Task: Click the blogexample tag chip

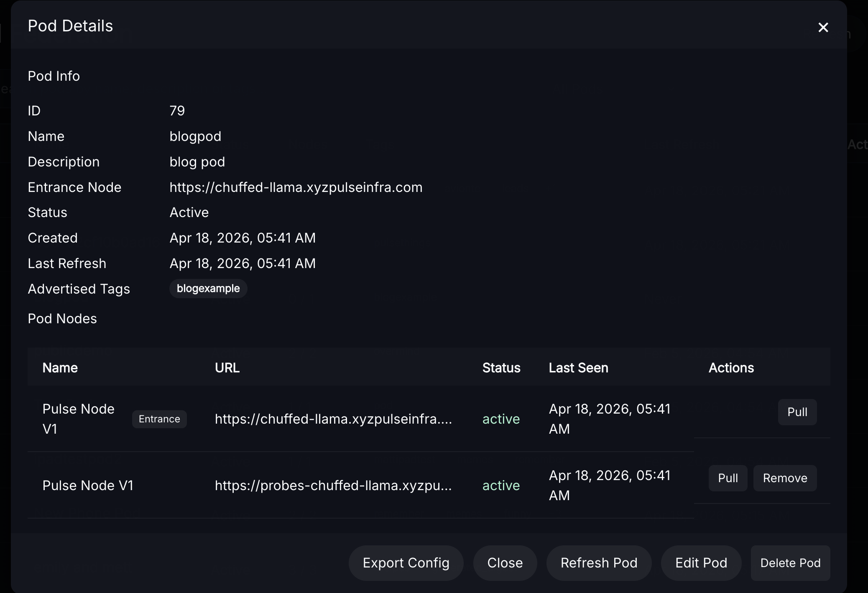Action: tap(208, 289)
